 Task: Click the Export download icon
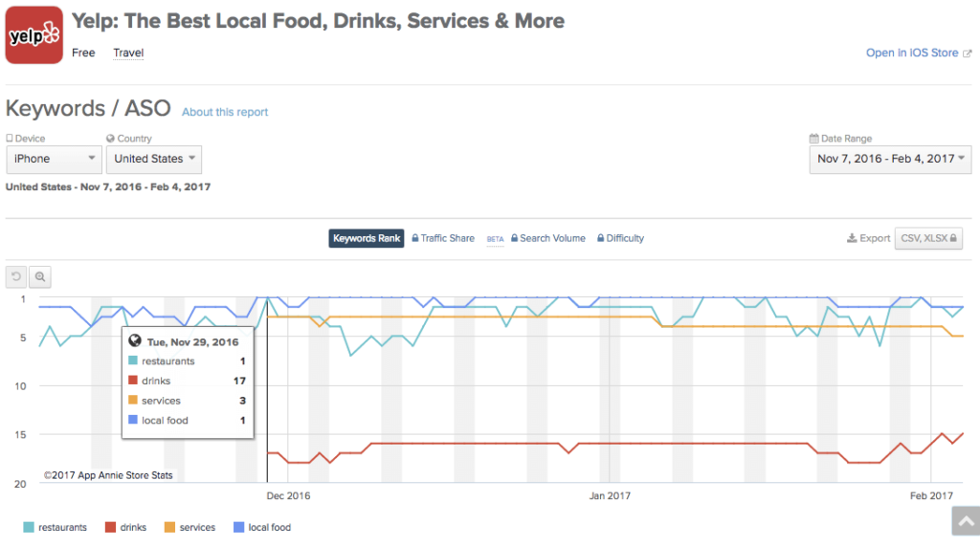[x=852, y=238]
